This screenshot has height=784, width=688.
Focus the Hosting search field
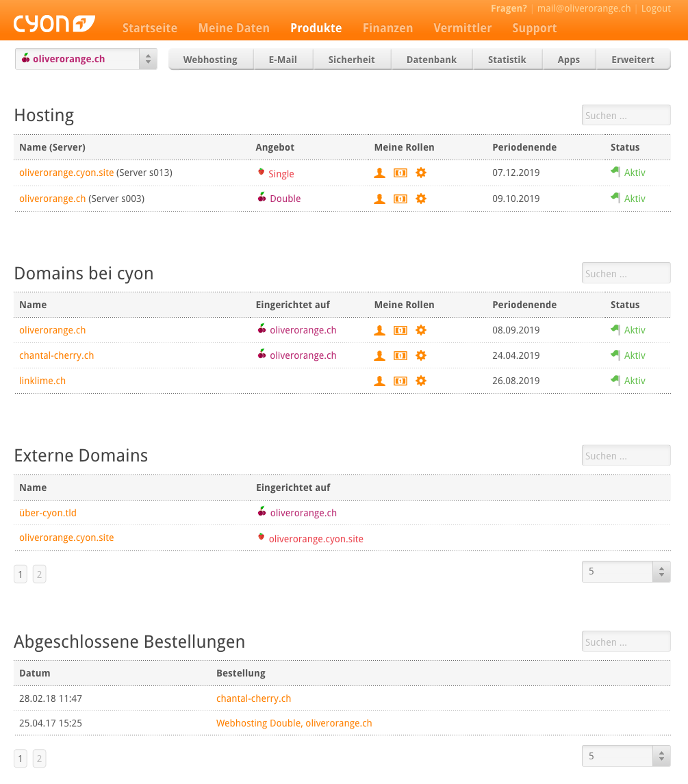pos(626,116)
